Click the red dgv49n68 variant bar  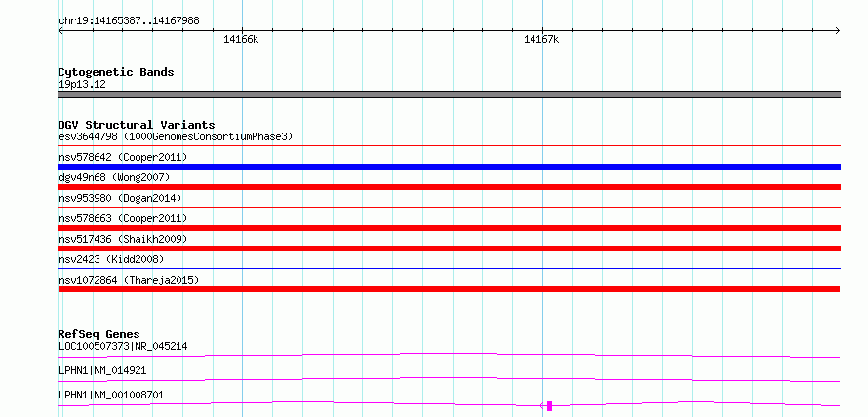click(x=449, y=187)
